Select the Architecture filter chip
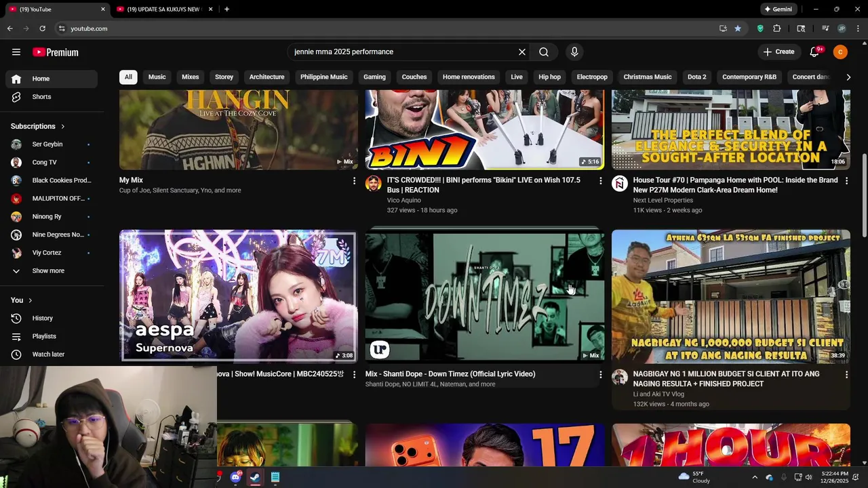 click(267, 77)
